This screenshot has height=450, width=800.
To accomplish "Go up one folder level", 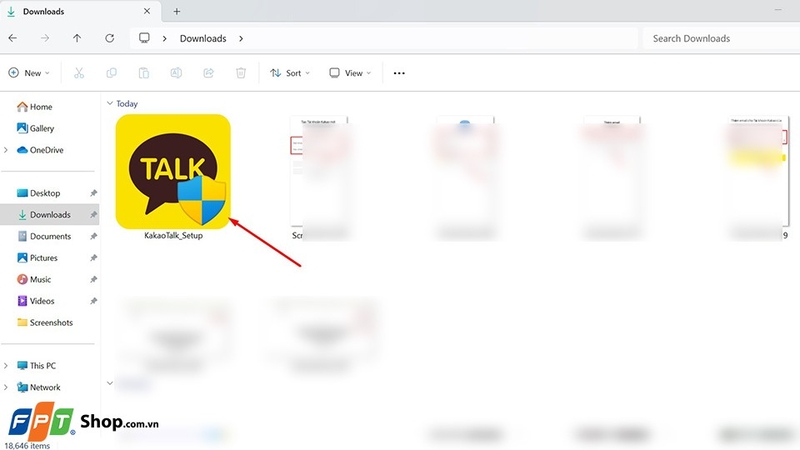I will pyautogui.click(x=77, y=38).
